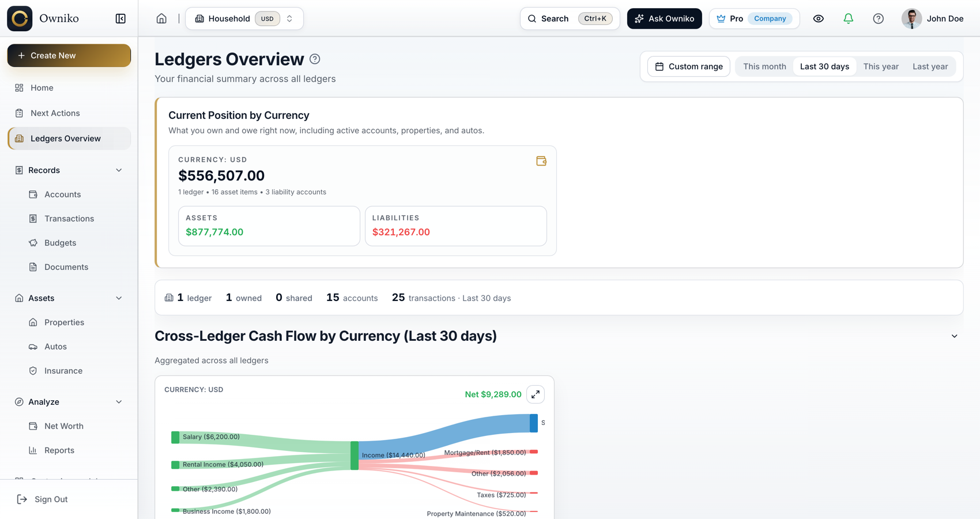
Task: Click the Salary green node in chart
Action: [175, 437]
